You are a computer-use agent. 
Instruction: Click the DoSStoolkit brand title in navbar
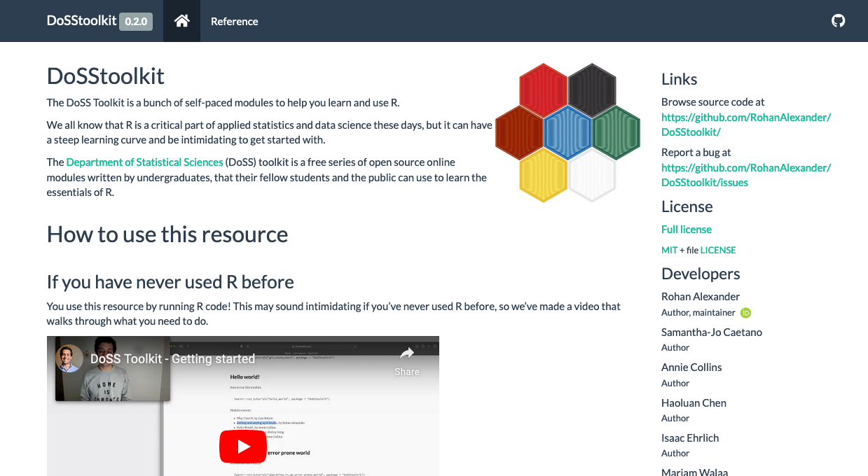(81, 21)
